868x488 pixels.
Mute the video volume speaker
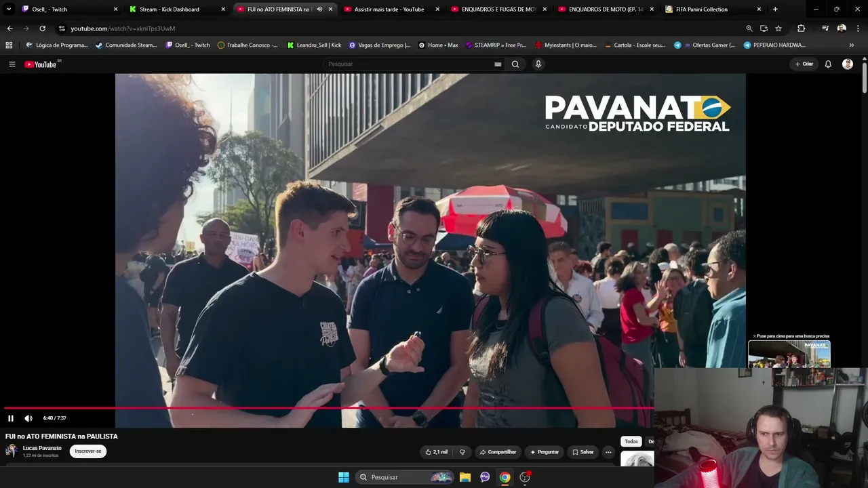[x=28, y=418]
